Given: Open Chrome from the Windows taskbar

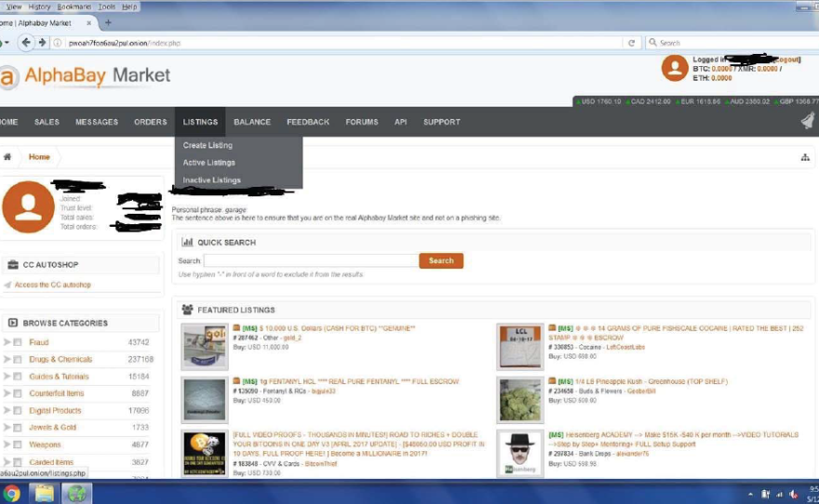Looking at the screenshot, I should point(11,494).
